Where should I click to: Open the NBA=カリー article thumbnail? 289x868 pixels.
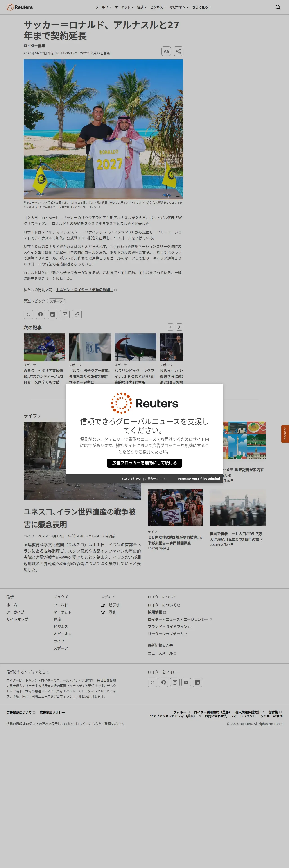pos(172,347)
